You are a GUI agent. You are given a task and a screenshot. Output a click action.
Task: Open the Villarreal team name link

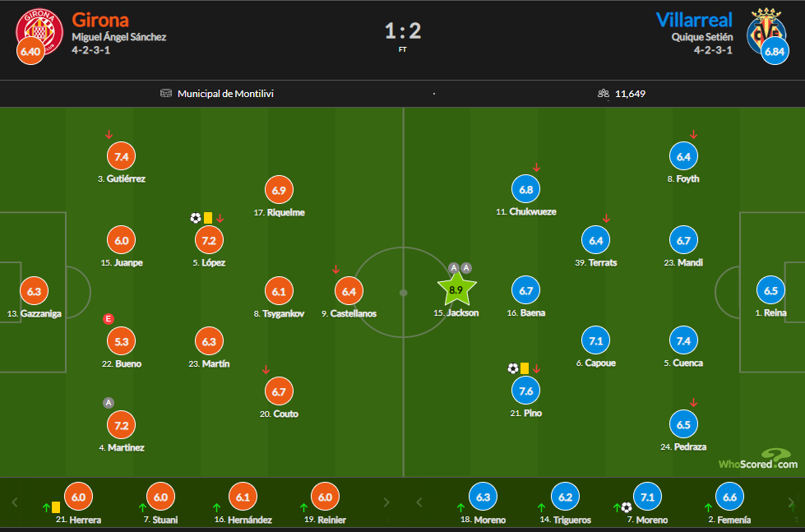tap(694, 20)
